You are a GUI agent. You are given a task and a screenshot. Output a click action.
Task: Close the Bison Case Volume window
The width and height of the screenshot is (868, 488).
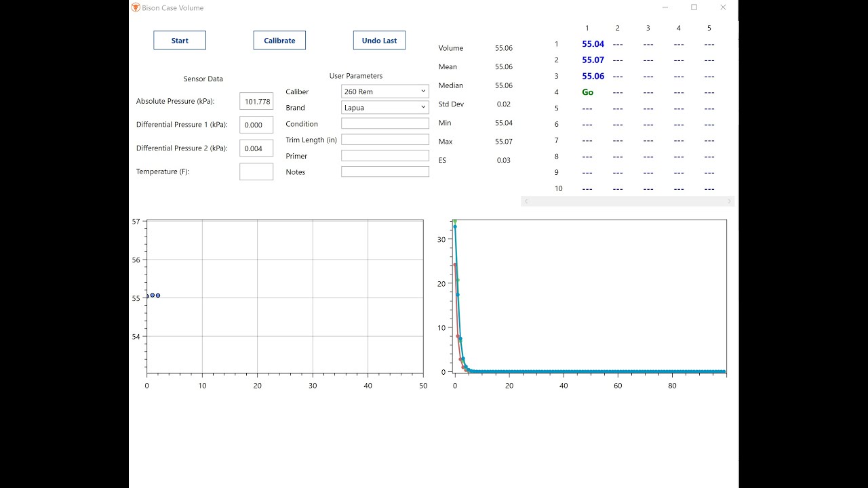pyautogui.click(x=723, y=7)
